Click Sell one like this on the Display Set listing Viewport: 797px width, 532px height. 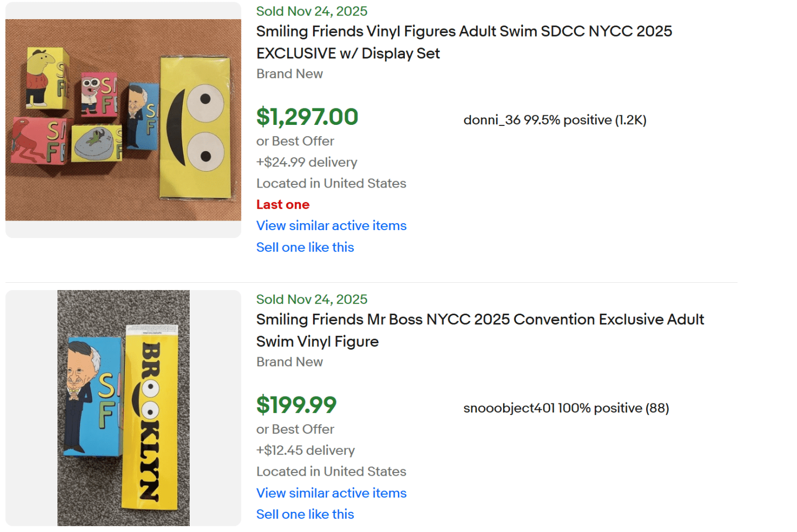tap(305, 247)
